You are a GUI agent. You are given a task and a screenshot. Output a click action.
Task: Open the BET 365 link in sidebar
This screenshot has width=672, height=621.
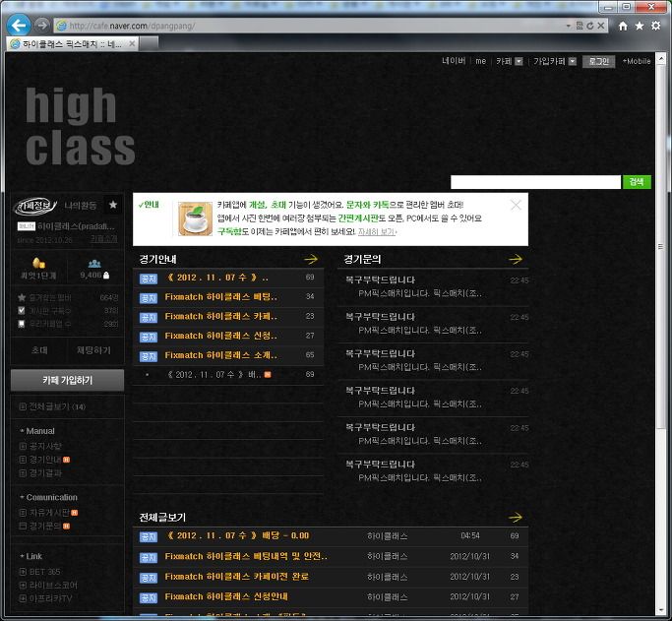pos(44,572)
